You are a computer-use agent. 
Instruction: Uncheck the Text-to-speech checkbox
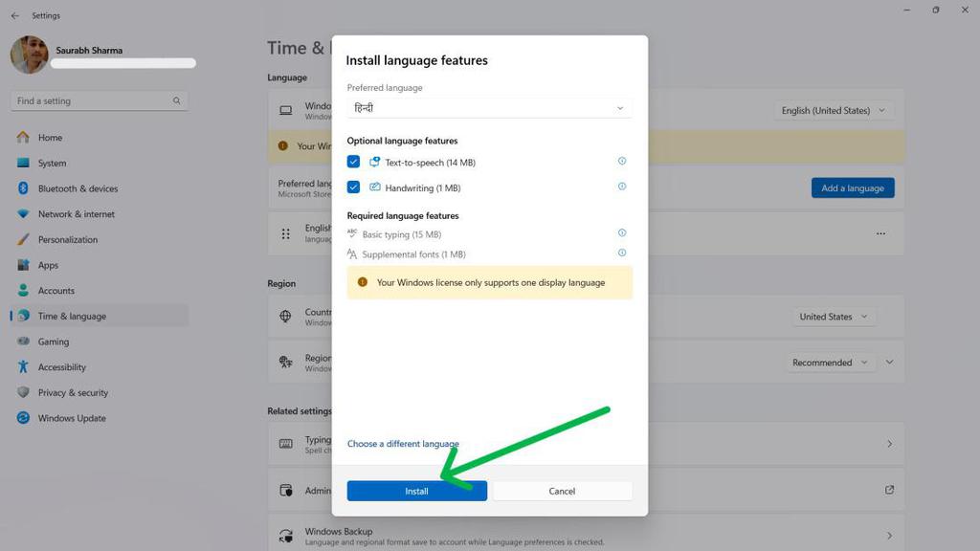tap(353, 162)
